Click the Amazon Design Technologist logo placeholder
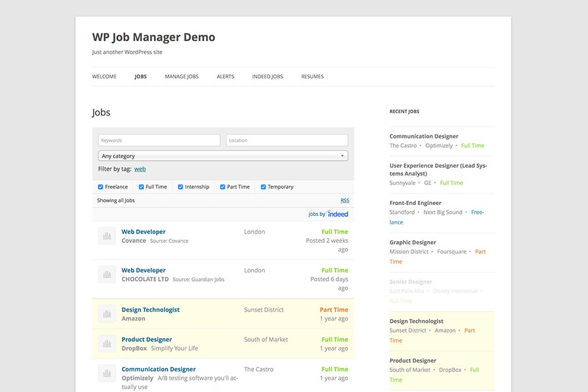The image size is (588, 392). coord(107,314)
